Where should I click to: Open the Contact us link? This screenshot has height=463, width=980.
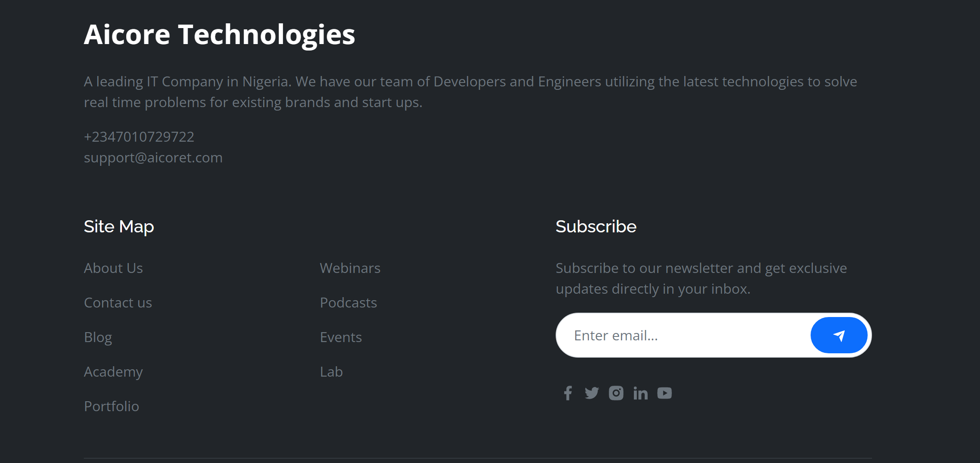coord(118,303)
